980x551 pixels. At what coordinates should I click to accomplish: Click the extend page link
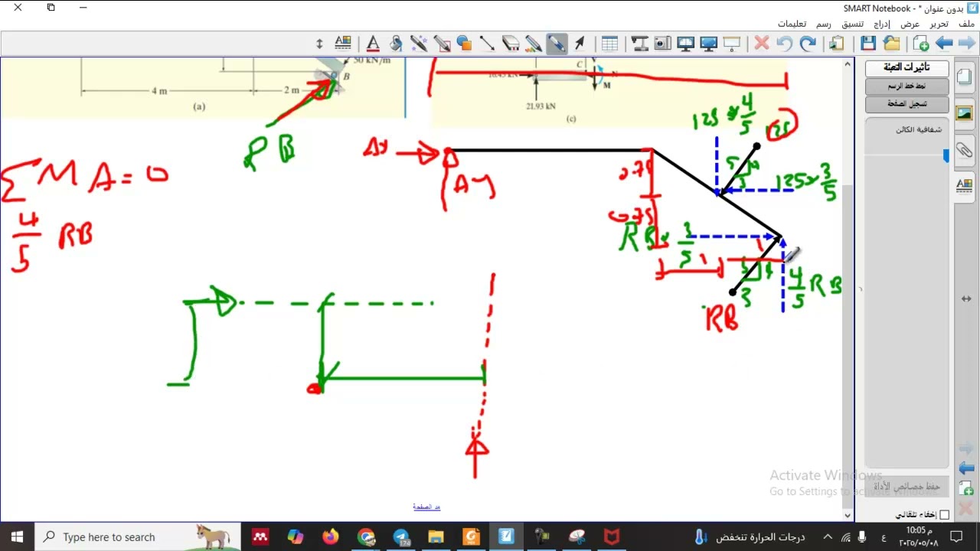pos(426,507)
